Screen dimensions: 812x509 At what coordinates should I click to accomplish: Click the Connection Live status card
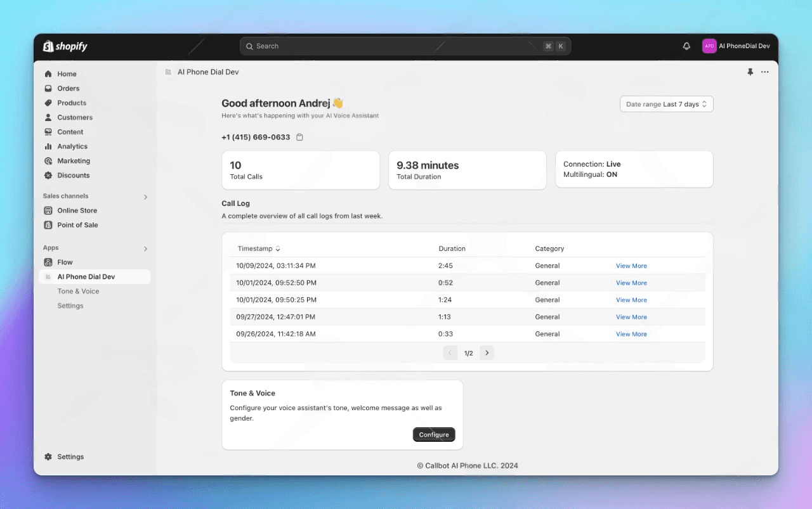(x=634, y=169)
